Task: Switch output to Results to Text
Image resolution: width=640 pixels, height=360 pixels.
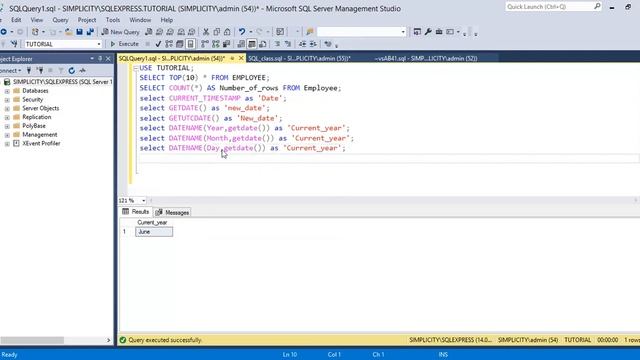Action: (x=241, y=44)
